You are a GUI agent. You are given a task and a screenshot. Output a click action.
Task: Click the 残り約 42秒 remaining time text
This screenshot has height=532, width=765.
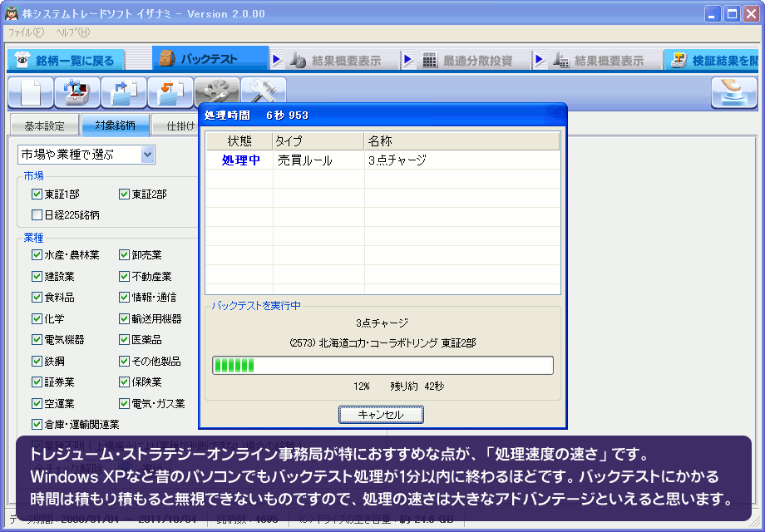(x=417, y=387)
